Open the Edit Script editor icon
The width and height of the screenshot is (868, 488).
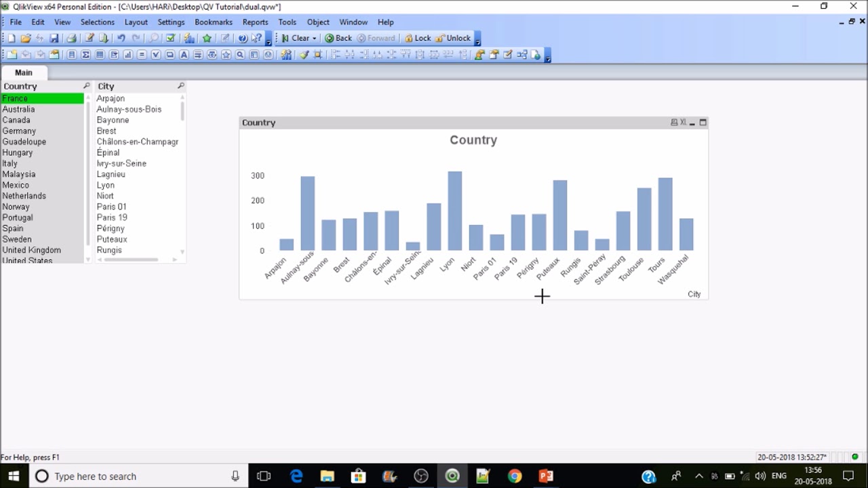90,38
